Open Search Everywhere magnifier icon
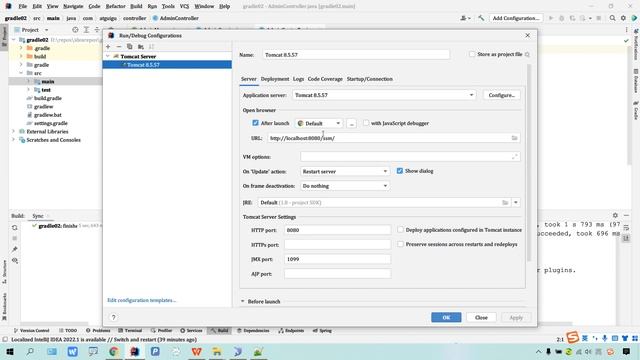Image resolution: width=640 pixels, height=360 pixels. tap(612, 18)
